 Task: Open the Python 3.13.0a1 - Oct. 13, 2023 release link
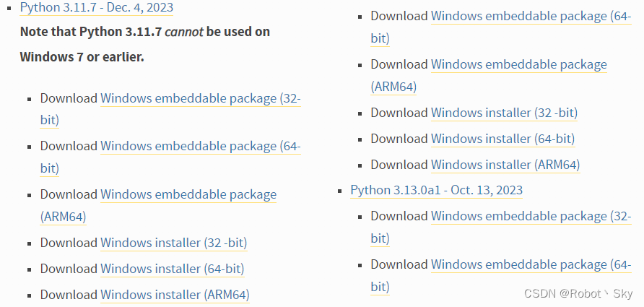(x=436, y=190)
